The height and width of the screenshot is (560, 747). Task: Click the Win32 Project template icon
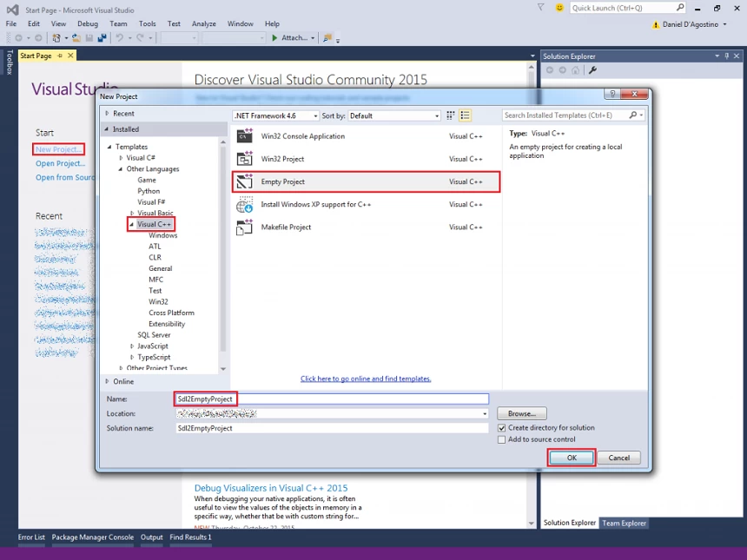(x=244, y=159)
